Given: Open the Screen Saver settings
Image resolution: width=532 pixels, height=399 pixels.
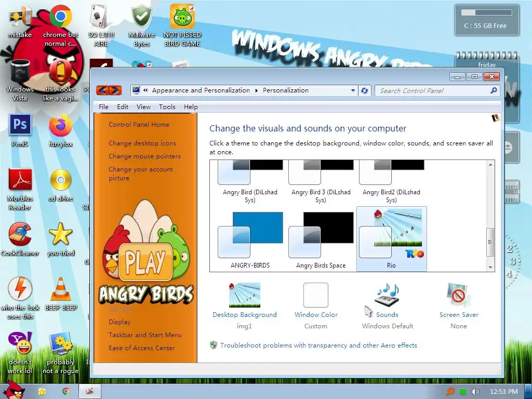Looking at the screenshot, I should (x=459, y=305).
